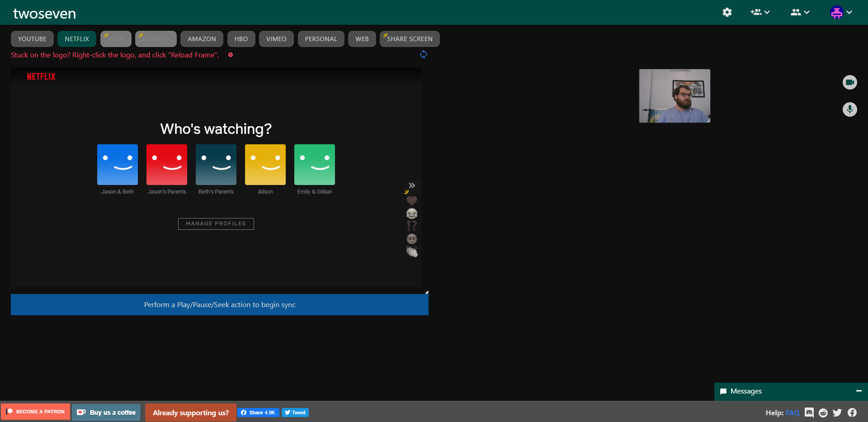Click the webcam video thumbnail
The width and height of the screenshot is (868, 422).
click(x=675, y=96)
